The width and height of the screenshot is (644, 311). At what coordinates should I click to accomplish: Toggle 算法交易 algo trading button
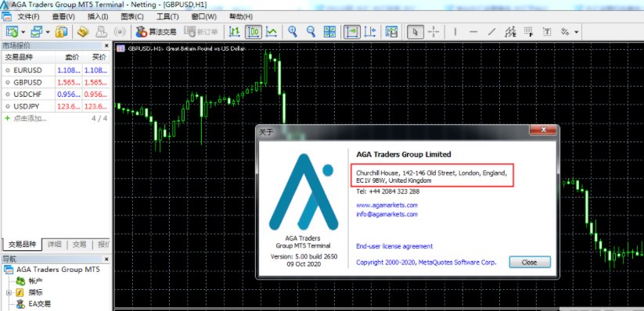[x=156, y=31]
